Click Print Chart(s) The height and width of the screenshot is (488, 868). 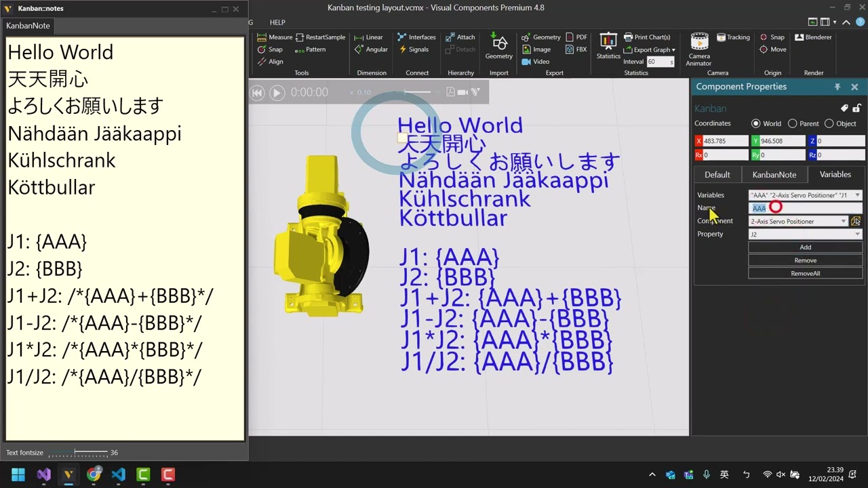647,37
